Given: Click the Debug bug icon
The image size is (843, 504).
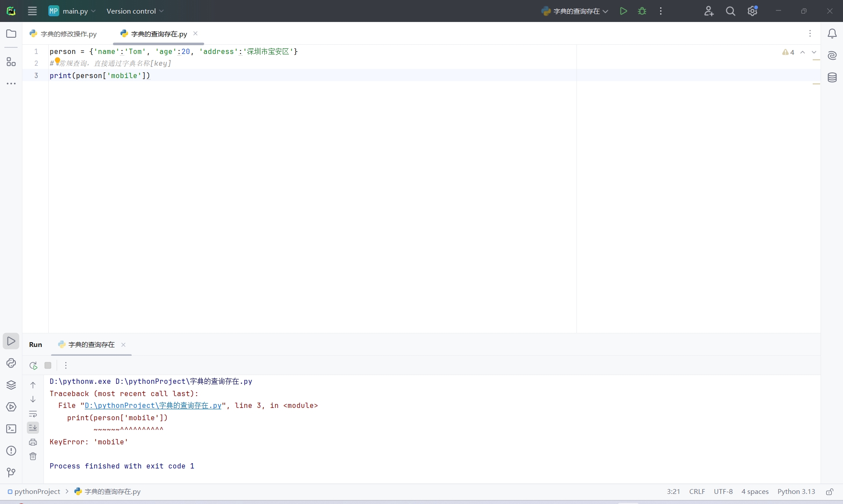Looking at the screenshot, I should [x=642, y=11].
